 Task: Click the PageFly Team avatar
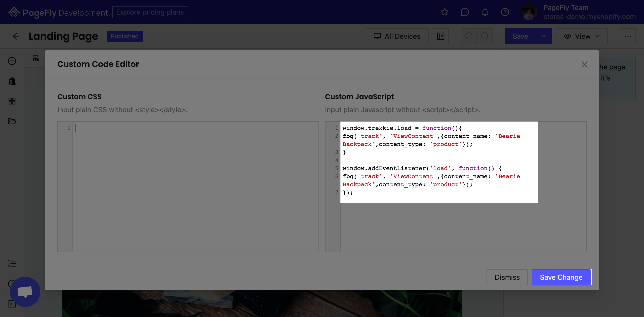tap(529, 12)
